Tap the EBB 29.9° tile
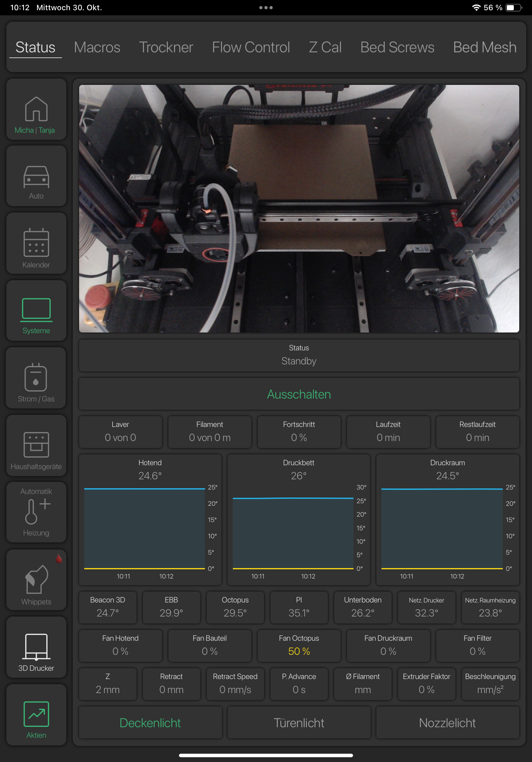The image size is (532, 762). (x=172, y=607)
